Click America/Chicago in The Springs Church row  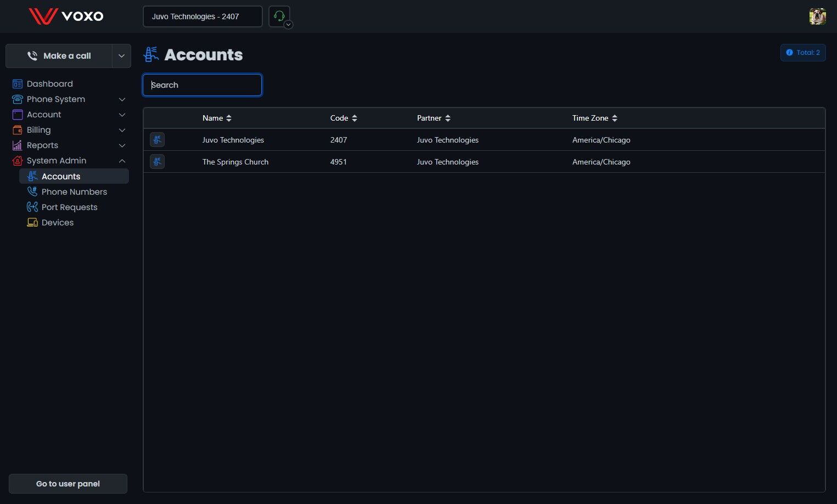click(602, 162)
